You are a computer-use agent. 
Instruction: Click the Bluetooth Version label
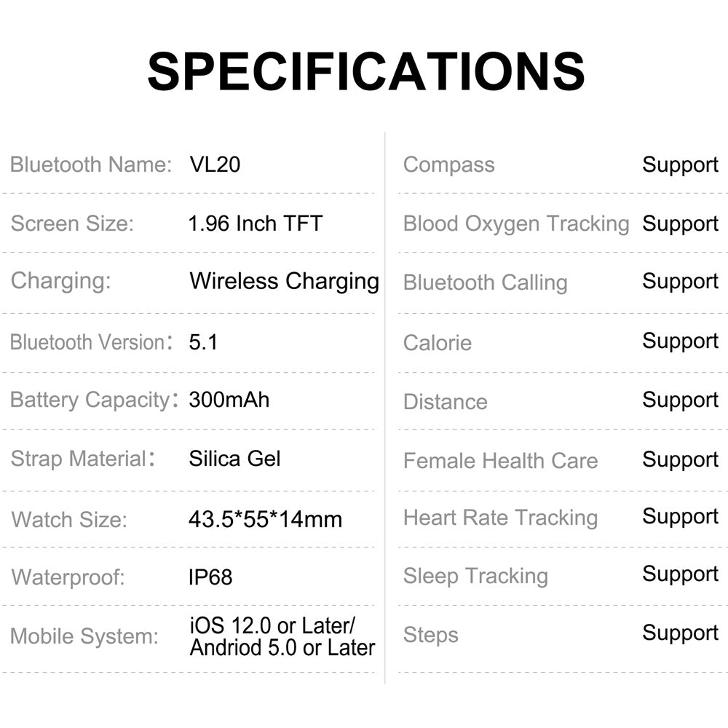point(87,342)
